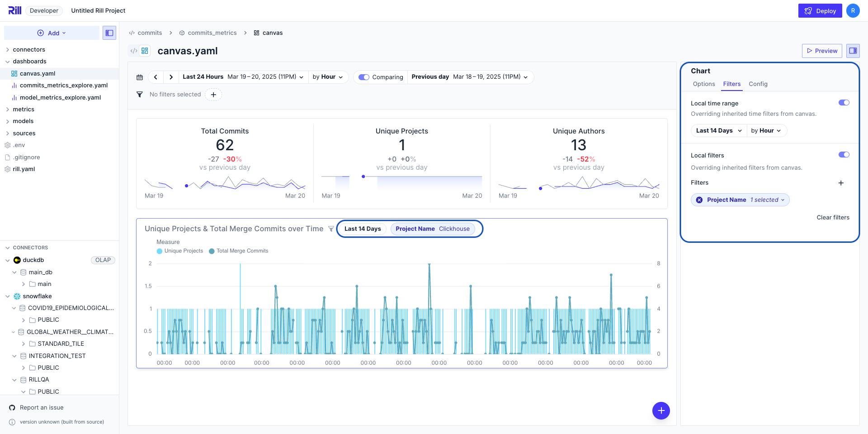
Task: Click the previous time period arrow
Action: [x=156, y=77]
